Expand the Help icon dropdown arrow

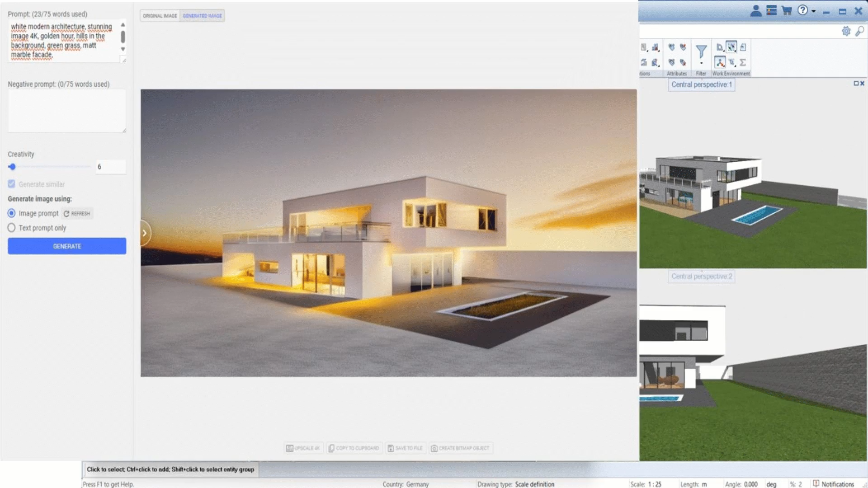(x=814, y=11)
